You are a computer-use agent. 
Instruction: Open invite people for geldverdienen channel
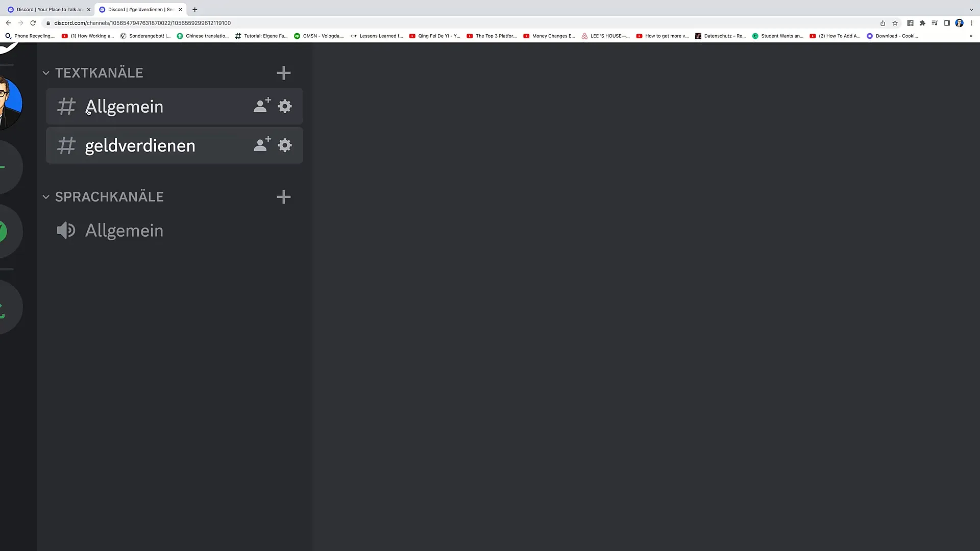click(x=262, y=145)
